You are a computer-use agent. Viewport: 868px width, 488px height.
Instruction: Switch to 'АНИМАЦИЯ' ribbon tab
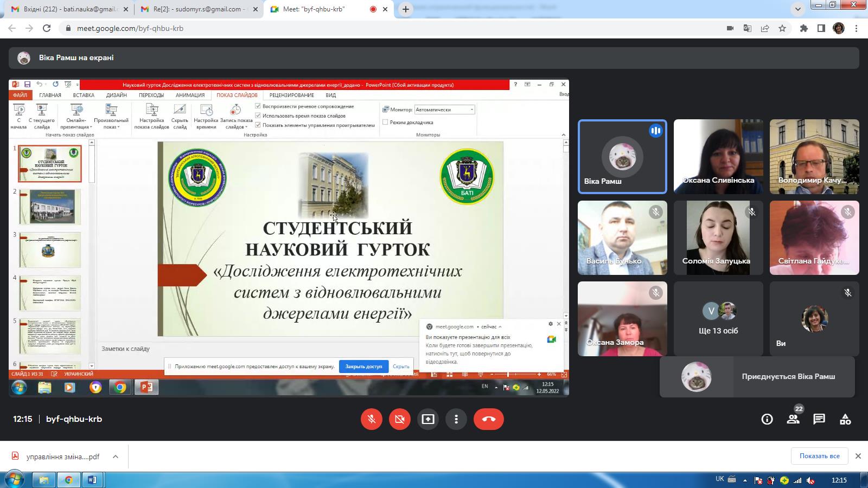pyautogui.click(x=190, y=95)
